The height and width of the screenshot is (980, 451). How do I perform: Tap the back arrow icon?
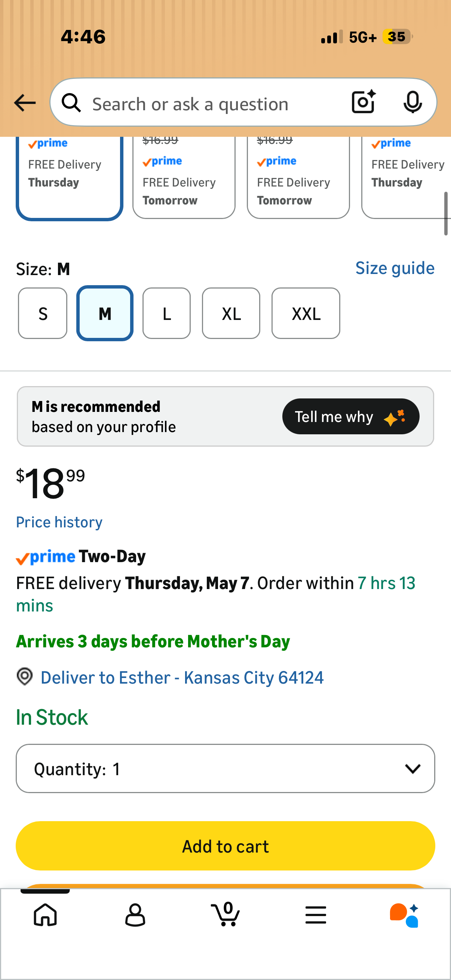click(x=25, y=103)
